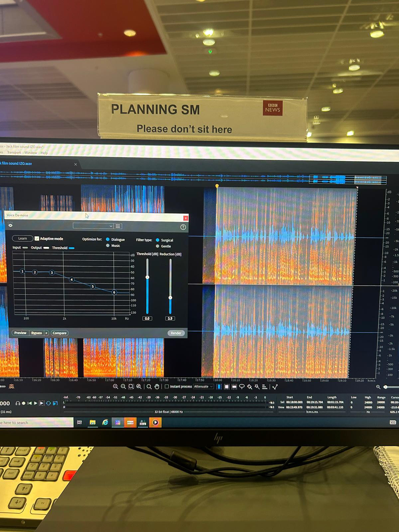Image resolution: width=399 pixels, height=532 pixels.
Task: Select the Grab hand tool
Action: point(157,386)
